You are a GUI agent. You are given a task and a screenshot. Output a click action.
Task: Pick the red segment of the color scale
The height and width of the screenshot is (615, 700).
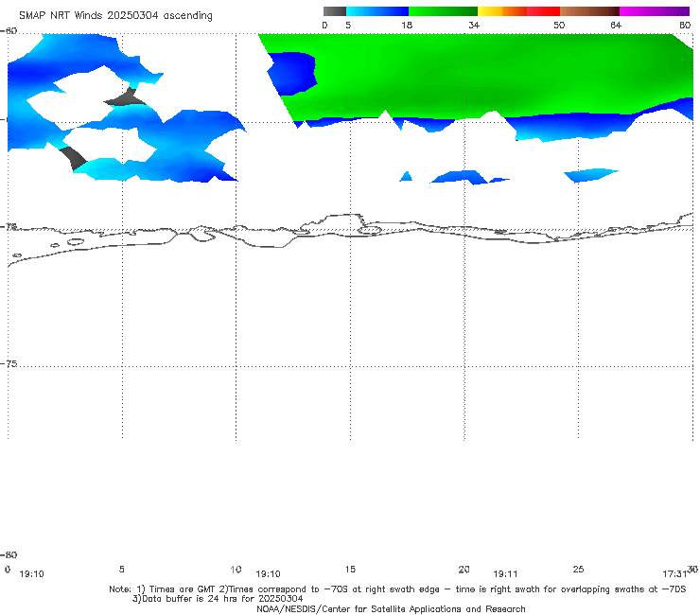coord(543,11)
